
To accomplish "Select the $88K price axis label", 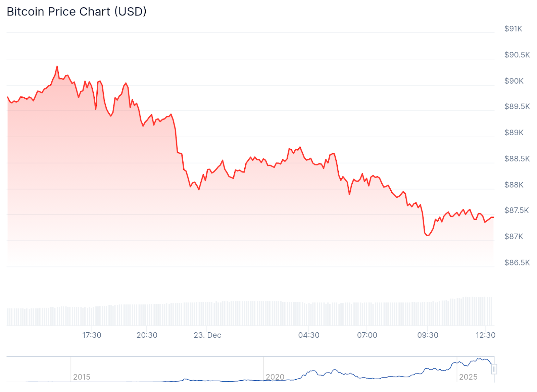I will [514, 185].
